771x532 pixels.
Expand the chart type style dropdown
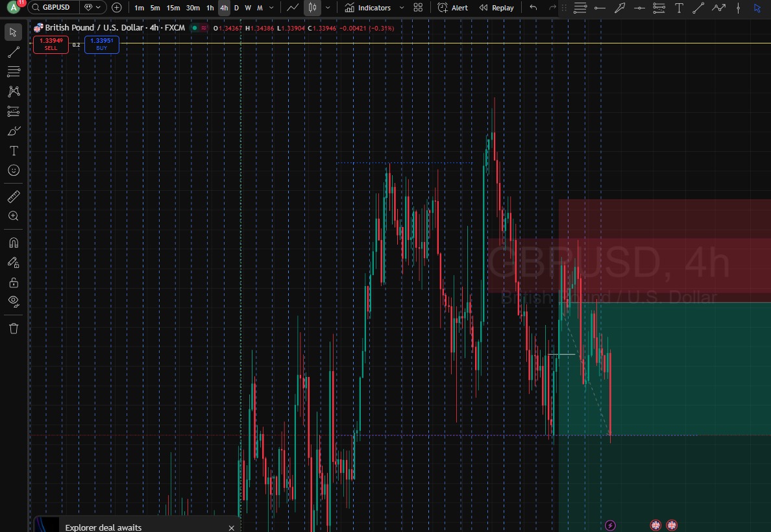click(328, 8)
